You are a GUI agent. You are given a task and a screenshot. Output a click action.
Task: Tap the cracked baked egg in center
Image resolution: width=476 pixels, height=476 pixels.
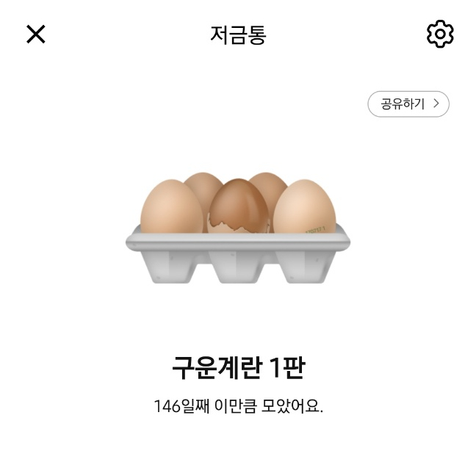pos(239,206)
